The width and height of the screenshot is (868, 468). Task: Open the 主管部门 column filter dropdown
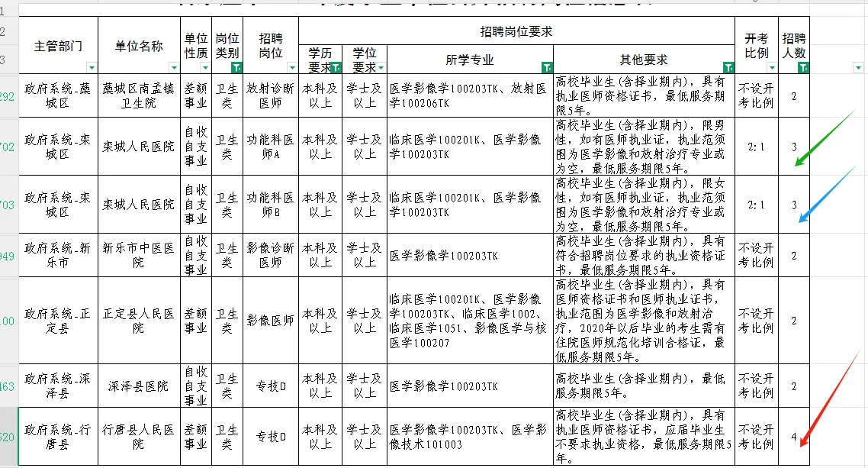click(92, 68)
